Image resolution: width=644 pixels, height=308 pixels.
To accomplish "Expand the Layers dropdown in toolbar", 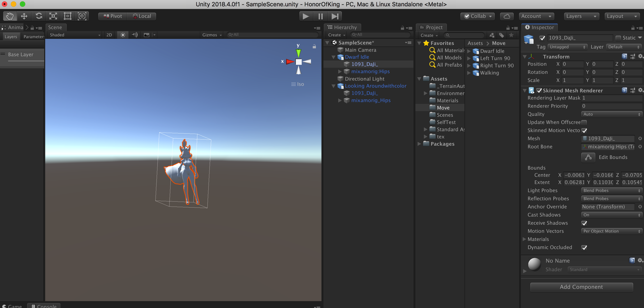I will tap(581, 16).
